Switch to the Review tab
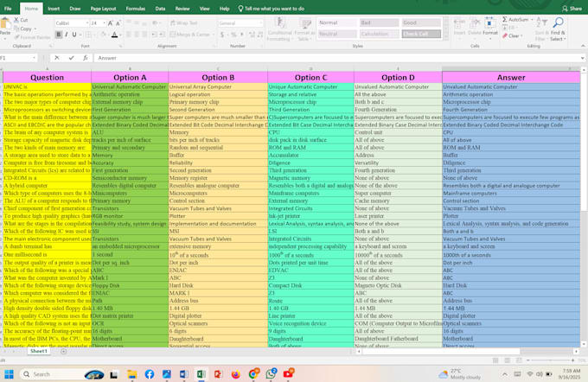 182,9
